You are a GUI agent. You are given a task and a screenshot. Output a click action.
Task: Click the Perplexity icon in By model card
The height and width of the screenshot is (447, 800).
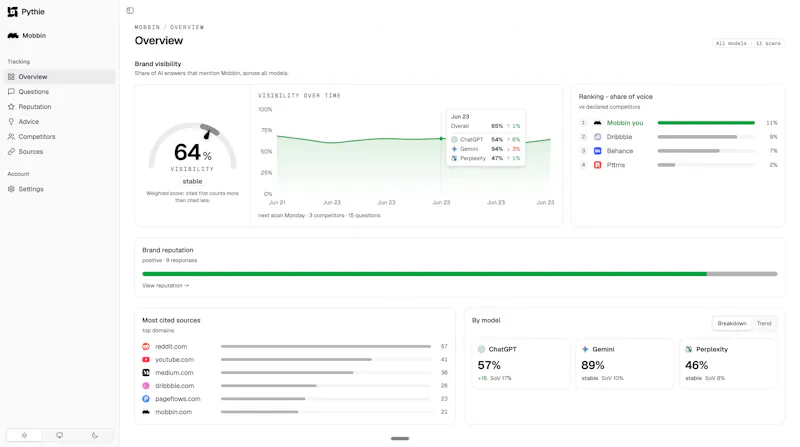point(689,350)
